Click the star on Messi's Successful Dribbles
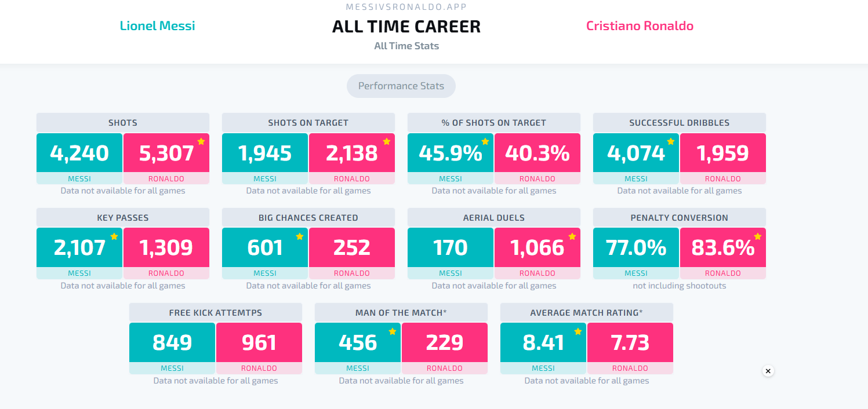Viewport: 868px width, 409px height. 671,141
